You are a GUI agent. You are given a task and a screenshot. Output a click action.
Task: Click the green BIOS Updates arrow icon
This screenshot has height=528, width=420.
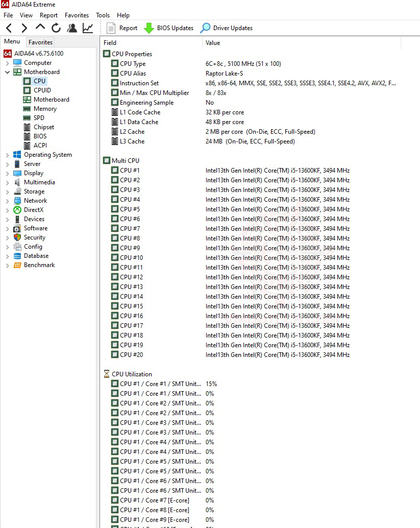149,28
